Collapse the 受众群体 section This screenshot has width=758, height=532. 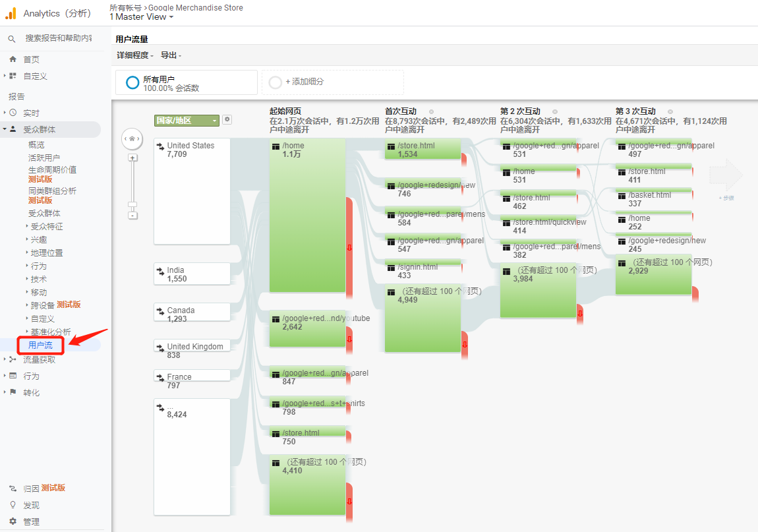5,129
